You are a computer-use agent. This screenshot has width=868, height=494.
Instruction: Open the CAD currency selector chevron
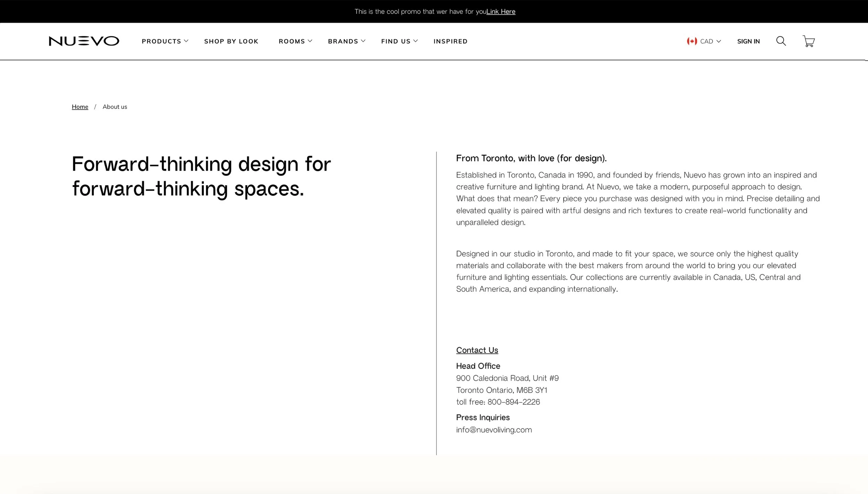click(719, 41)
